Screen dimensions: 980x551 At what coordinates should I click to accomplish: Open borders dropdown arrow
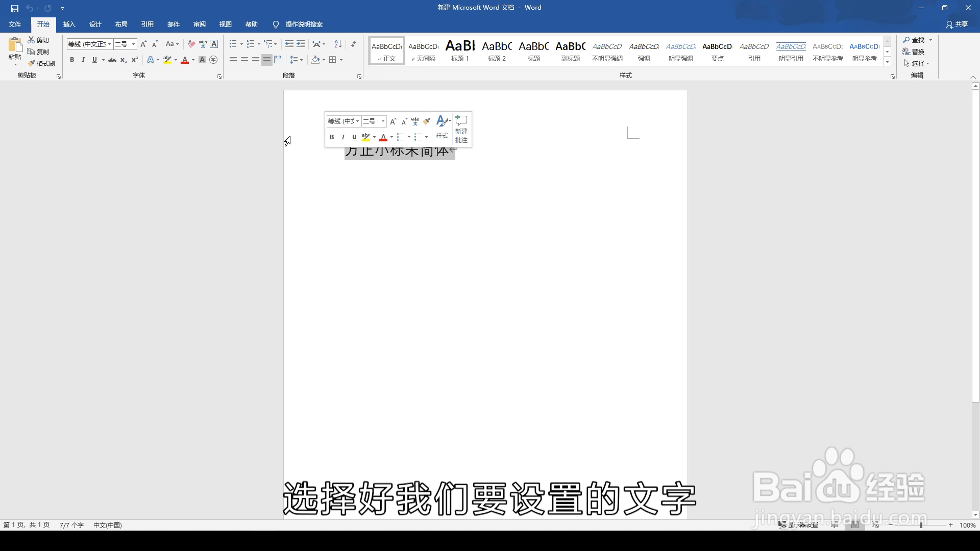coord(341,60)
